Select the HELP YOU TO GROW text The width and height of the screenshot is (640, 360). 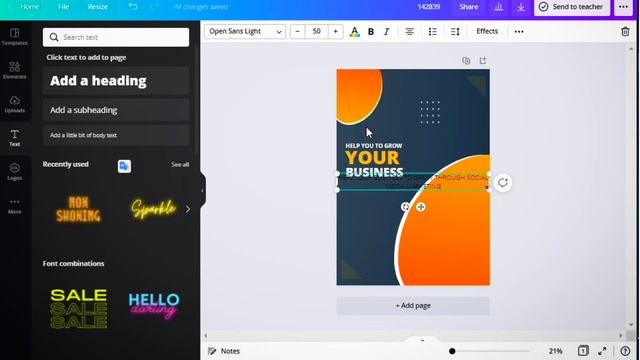(373, 146)
